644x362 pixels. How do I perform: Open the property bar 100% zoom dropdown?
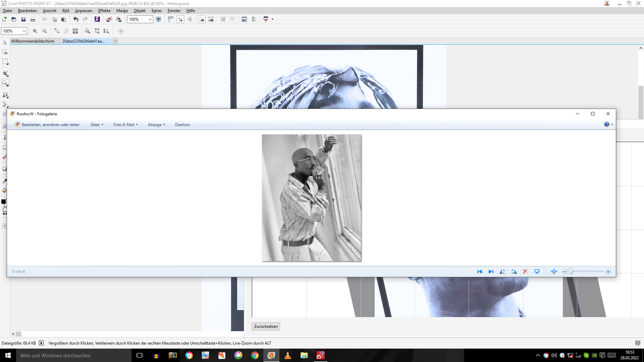pyautogui.click(x=24, y=31)
